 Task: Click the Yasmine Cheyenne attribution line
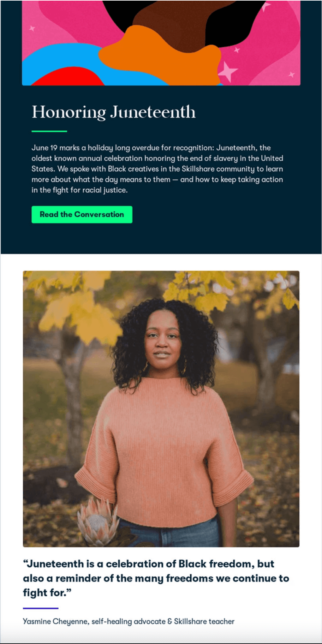pyautogui.click(x=128, y=622)
